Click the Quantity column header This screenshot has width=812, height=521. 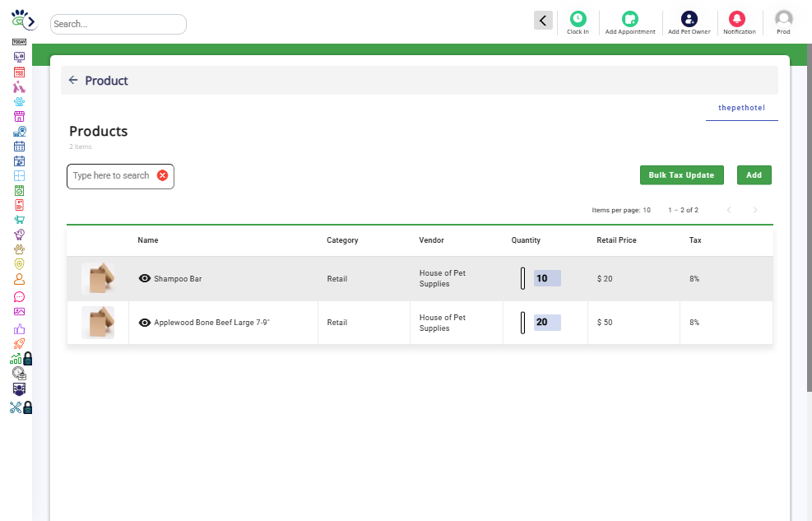pos(526,240)
